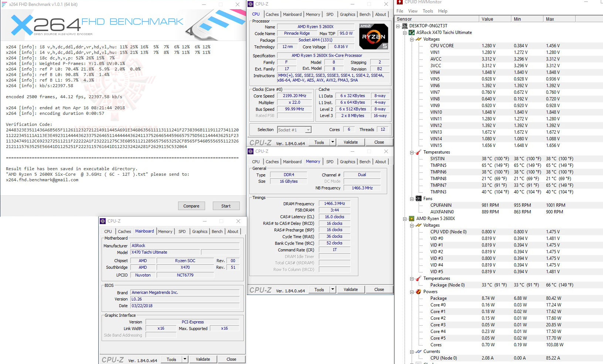Click the title icon of the CPU-Z Memory window
Screen dimensions: 603x364
click(x=251, y=151)
